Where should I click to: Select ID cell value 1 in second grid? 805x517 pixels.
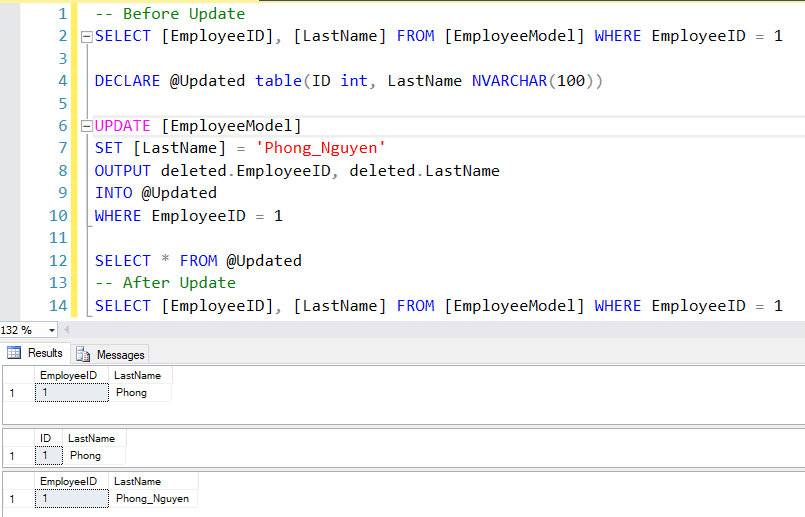pyautogui.click(x=48, y=456)
